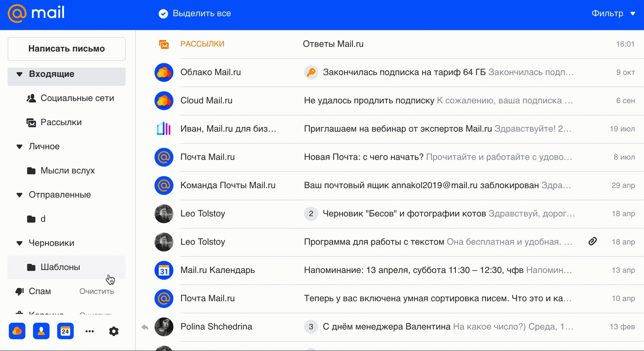This screenshot has height=351, width=644.
Task: Collapse the Личное folder arrow
Action: point(19,147)
